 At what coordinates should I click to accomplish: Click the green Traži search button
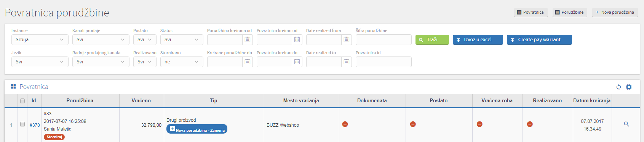[432, 40]
